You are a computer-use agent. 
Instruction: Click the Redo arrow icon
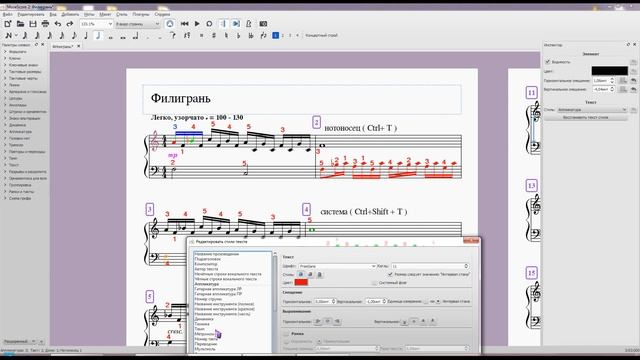pos(70,24)
